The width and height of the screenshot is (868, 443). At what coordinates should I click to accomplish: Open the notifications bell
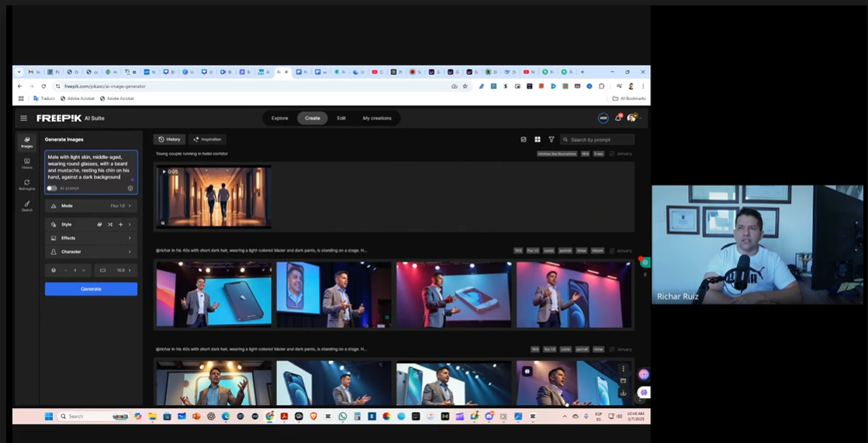coord(618,118)
